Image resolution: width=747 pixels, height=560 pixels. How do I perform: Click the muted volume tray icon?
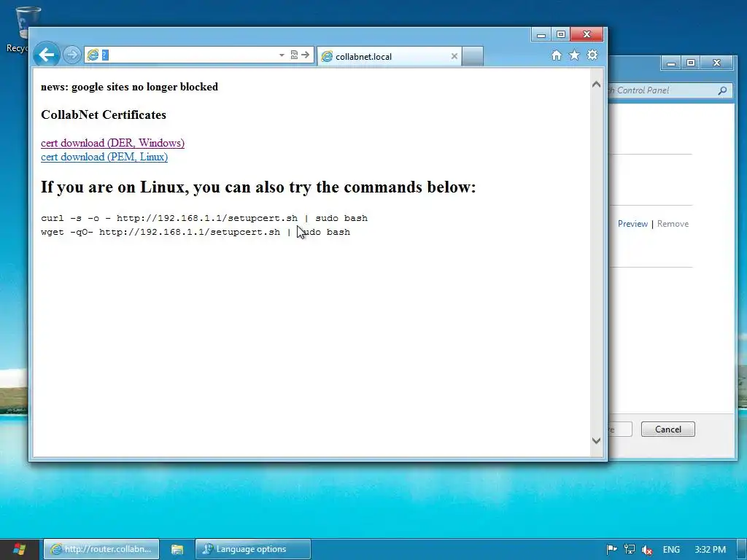tap(646, 550)
